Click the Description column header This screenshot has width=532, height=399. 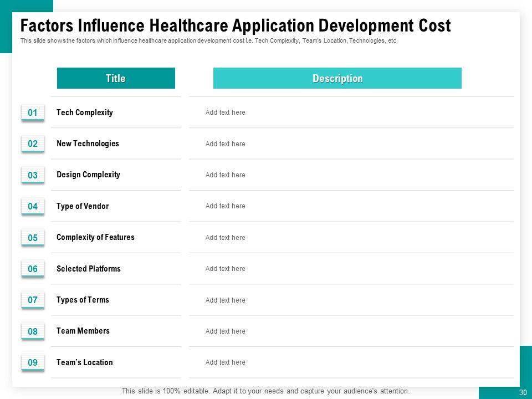pos(337,79)
